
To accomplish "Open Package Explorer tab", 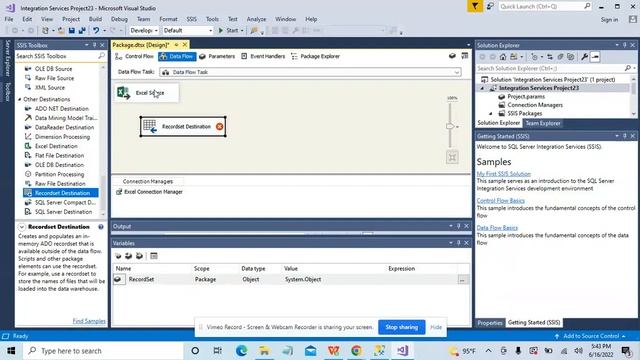I will 316,56.
